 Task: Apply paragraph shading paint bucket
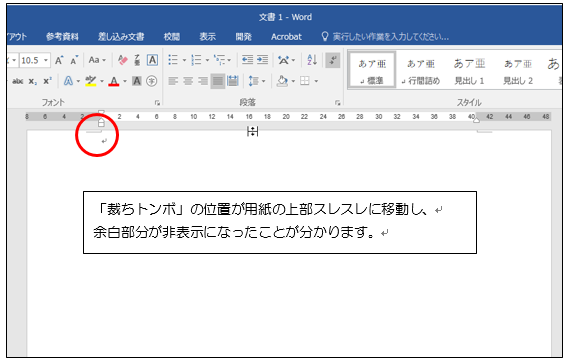point(282,81)
